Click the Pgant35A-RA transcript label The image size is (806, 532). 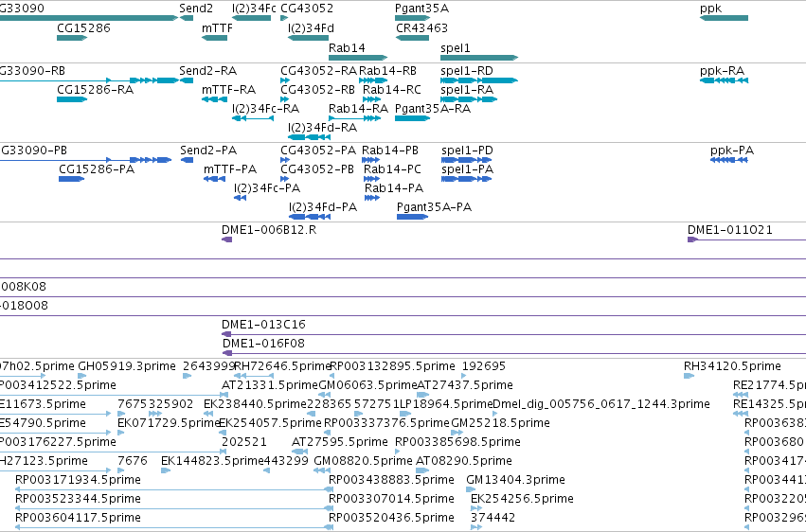tap(432, 108)
